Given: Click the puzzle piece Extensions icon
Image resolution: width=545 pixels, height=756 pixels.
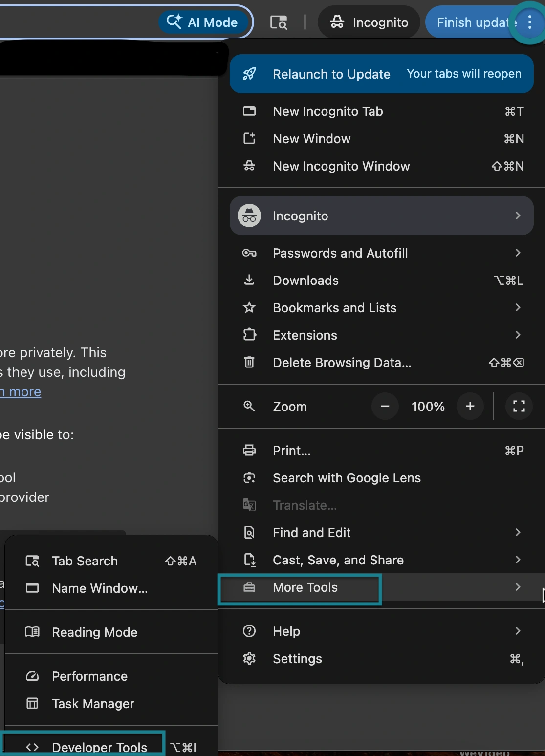Looking at the screenshot, I should pyautogui.click(x=249, y=335).
